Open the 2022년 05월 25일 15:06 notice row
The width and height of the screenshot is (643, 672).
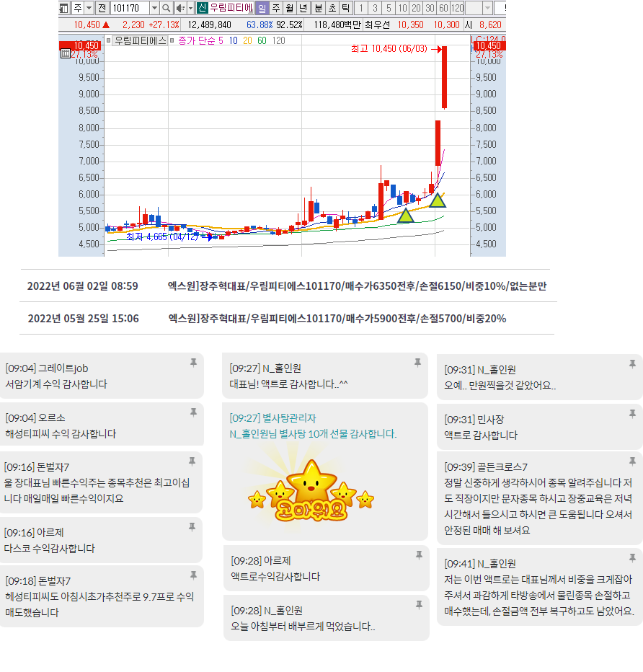pos(285,319)
